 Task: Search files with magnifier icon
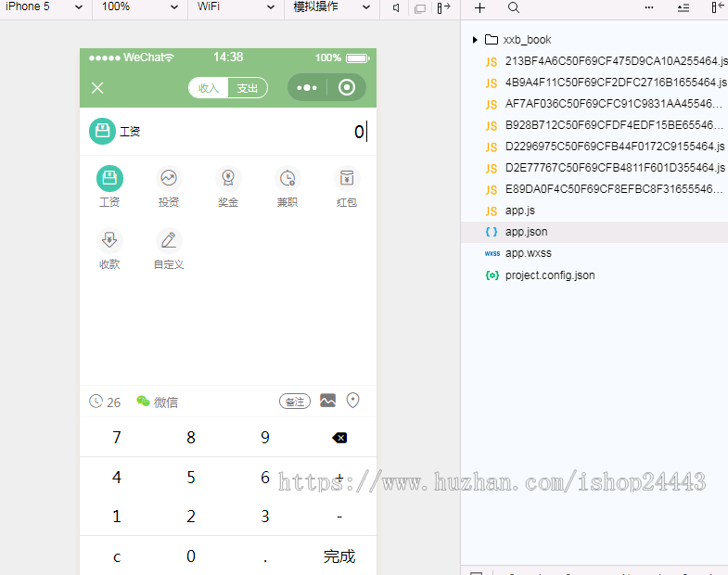tap(514, 8)
